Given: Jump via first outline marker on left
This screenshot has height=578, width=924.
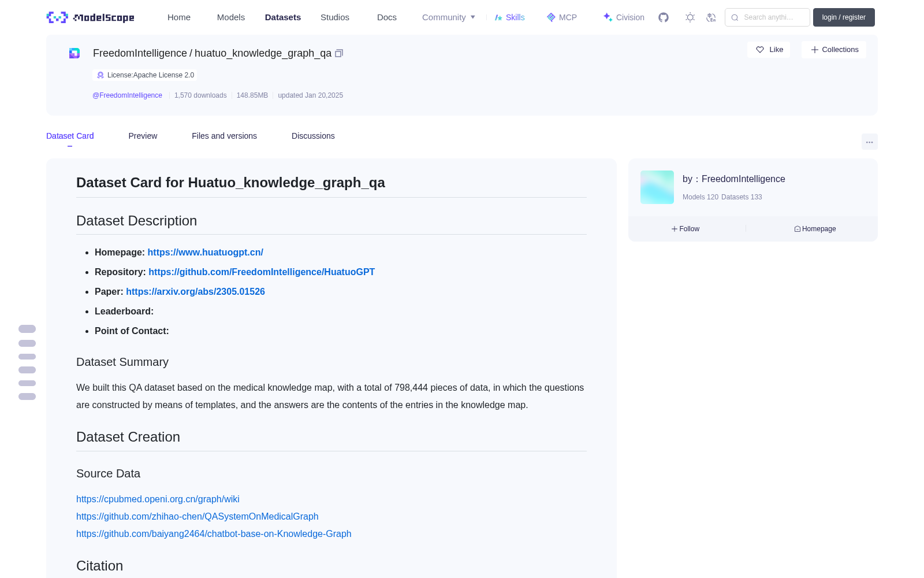Looking at the screenshot, I should (27, 329).
